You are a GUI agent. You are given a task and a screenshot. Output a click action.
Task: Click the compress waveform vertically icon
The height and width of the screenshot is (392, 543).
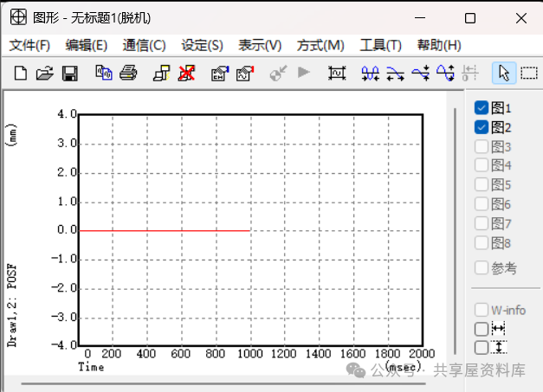point(420,73)
